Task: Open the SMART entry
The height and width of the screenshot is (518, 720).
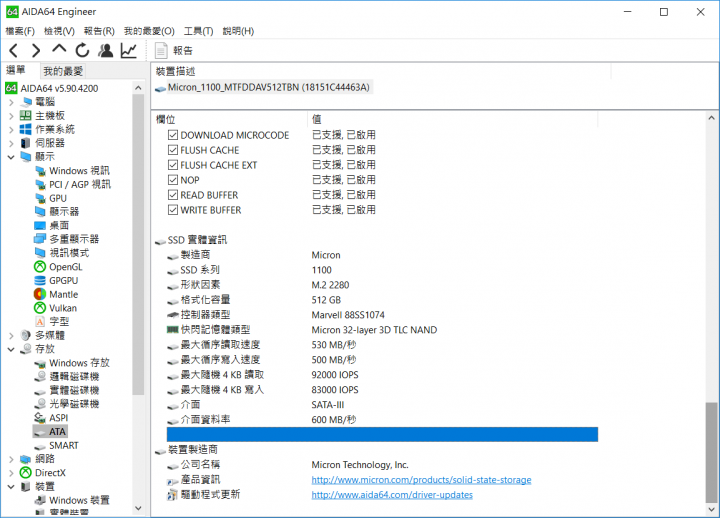Action: [x=64, y=445]
